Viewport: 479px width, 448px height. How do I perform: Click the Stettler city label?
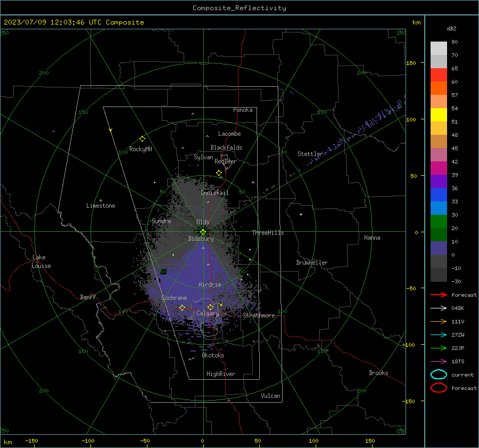click(310, 154)
